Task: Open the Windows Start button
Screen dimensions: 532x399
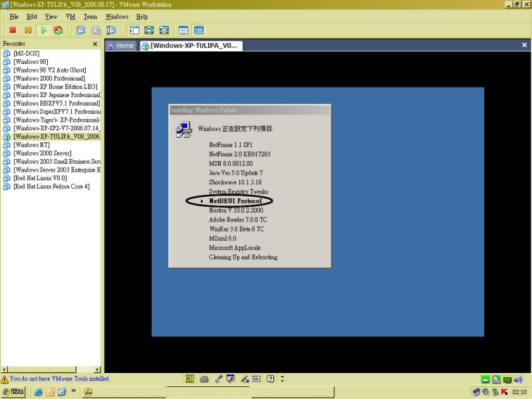Action: [x=13, y=392]
